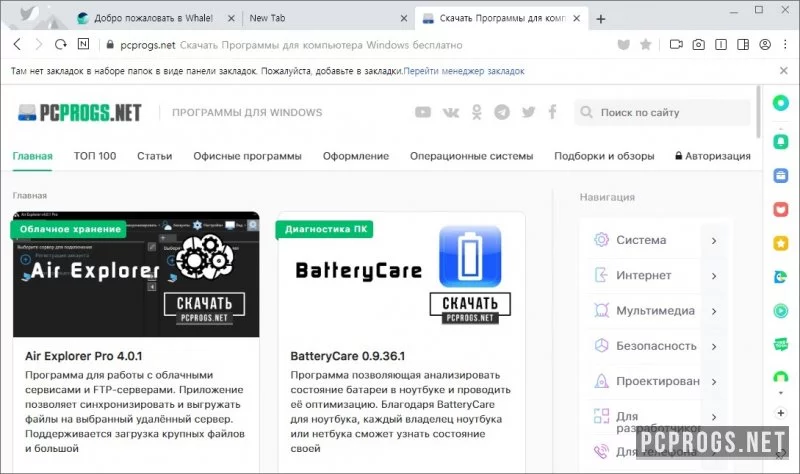Go back with the browser back arrow
The image size is (800, 474).
click(x=17, y=44)
